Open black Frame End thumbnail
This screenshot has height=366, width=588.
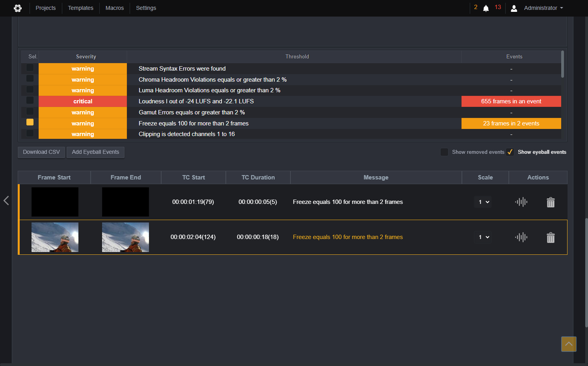(125, 202)
